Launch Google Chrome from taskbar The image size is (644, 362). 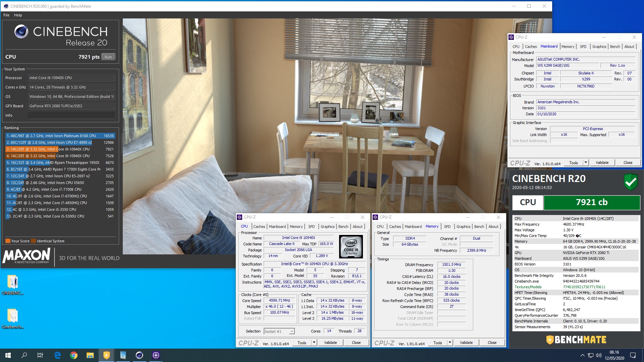click(74, 355)
